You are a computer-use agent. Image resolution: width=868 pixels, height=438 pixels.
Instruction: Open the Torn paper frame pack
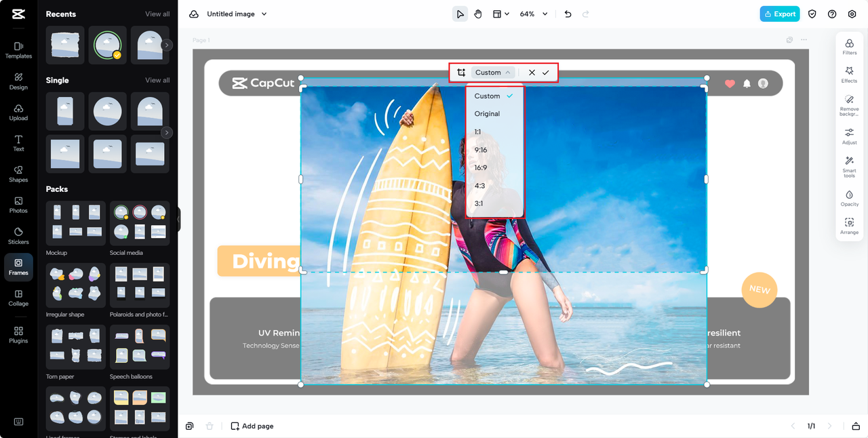tap(76, 348)
